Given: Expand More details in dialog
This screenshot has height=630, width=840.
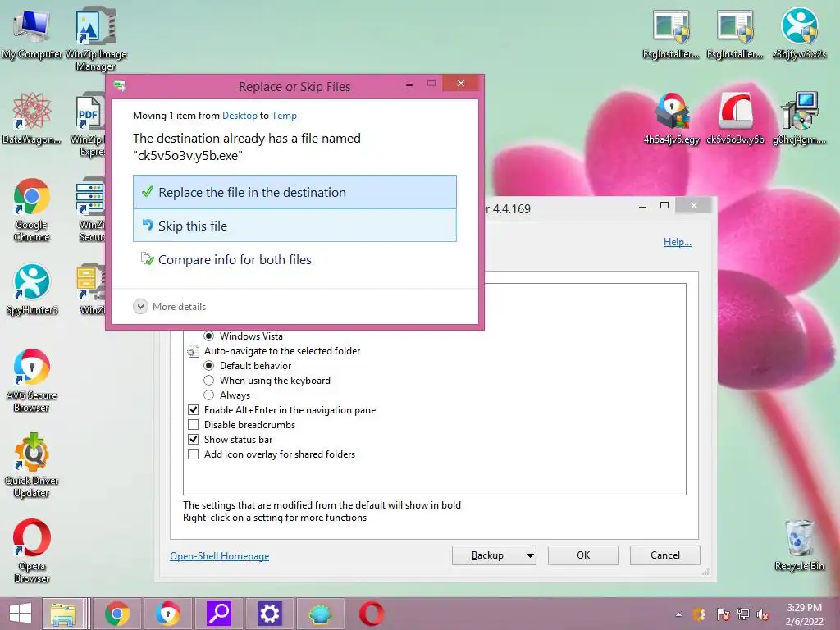Looking at the screenshot, I should click(x=169, y=307).
